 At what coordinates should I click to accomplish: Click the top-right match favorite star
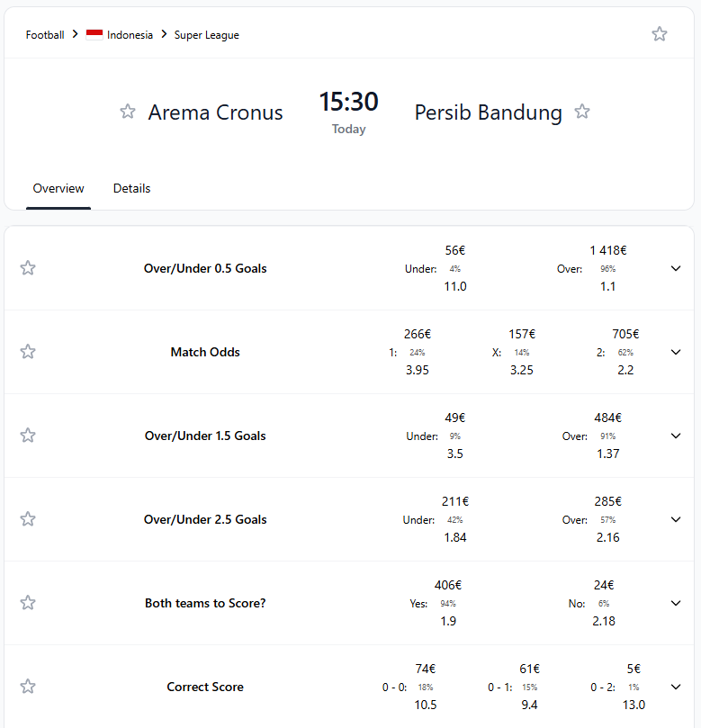(660, 34)
